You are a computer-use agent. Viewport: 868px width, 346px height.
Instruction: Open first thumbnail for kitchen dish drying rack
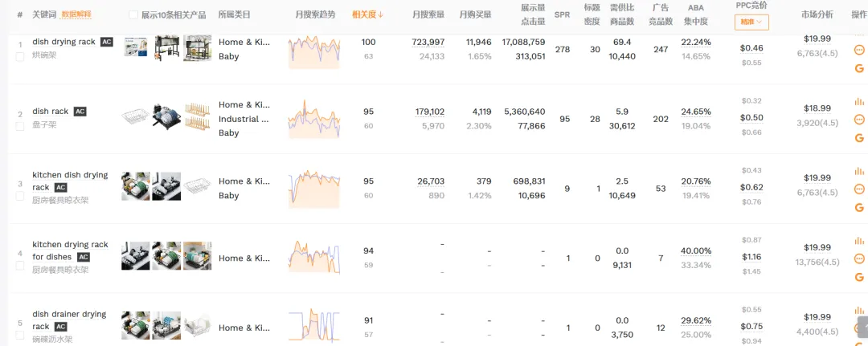[x=136, y=186]
